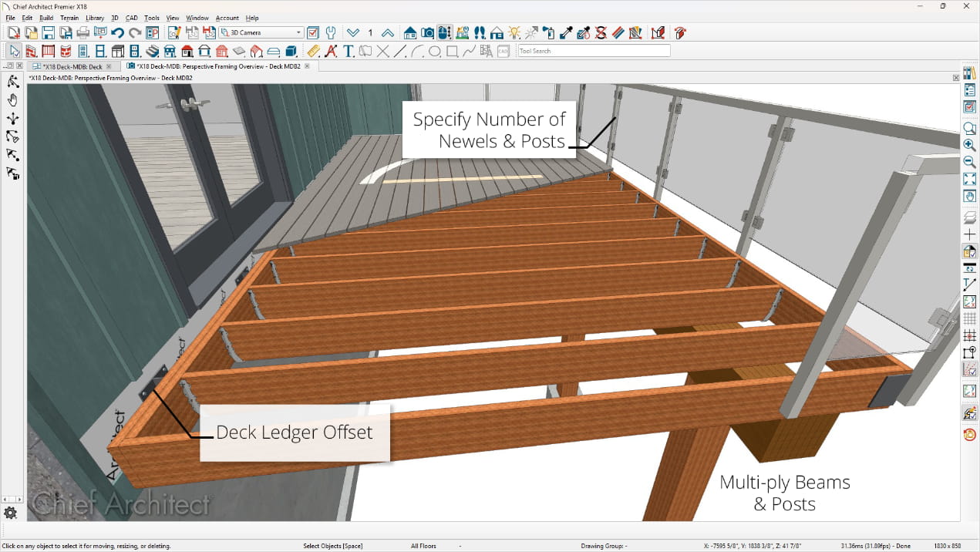
Task: Click the New Plan icon
Action: (14, 32)
